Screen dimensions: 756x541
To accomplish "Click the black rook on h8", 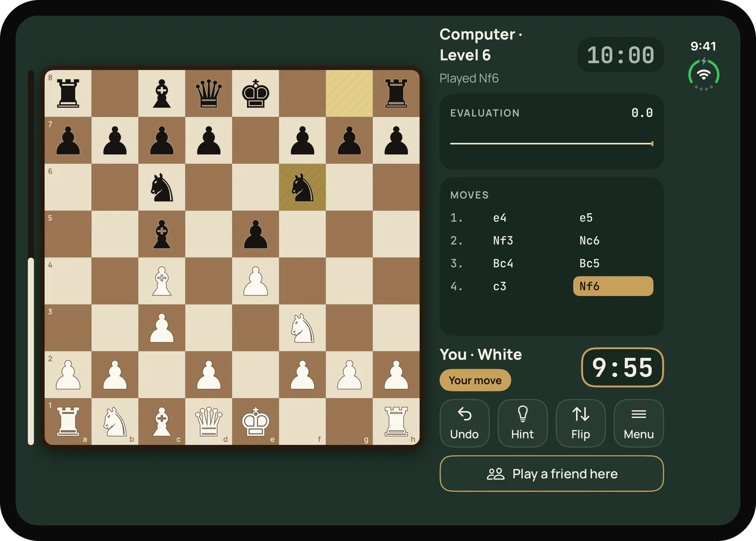I will click(x=396, y=93).
